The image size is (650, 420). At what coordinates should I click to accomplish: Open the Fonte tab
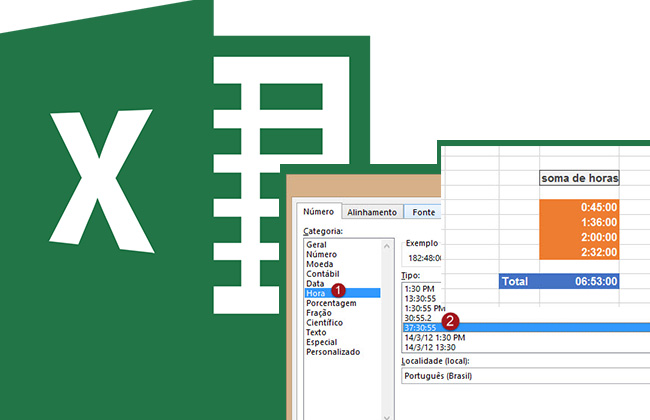click(423, 212)
